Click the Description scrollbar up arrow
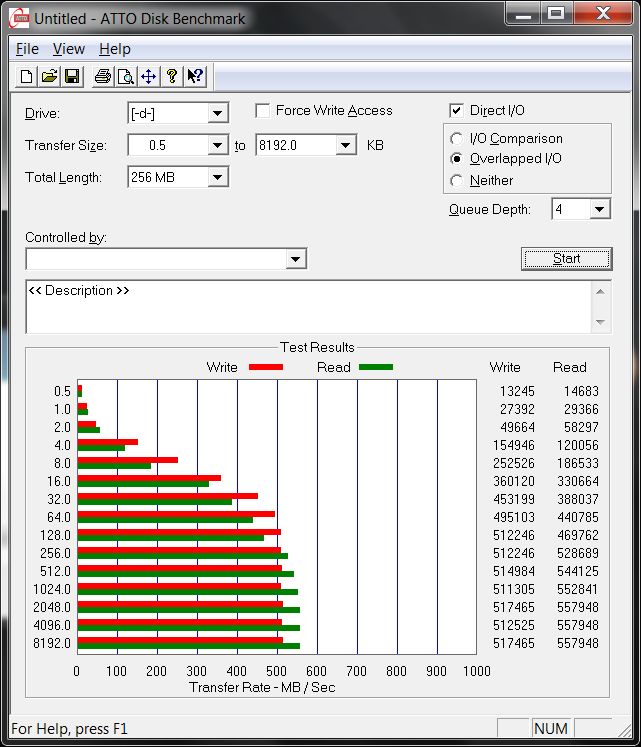Screen dimensions: 641x747 600,292
